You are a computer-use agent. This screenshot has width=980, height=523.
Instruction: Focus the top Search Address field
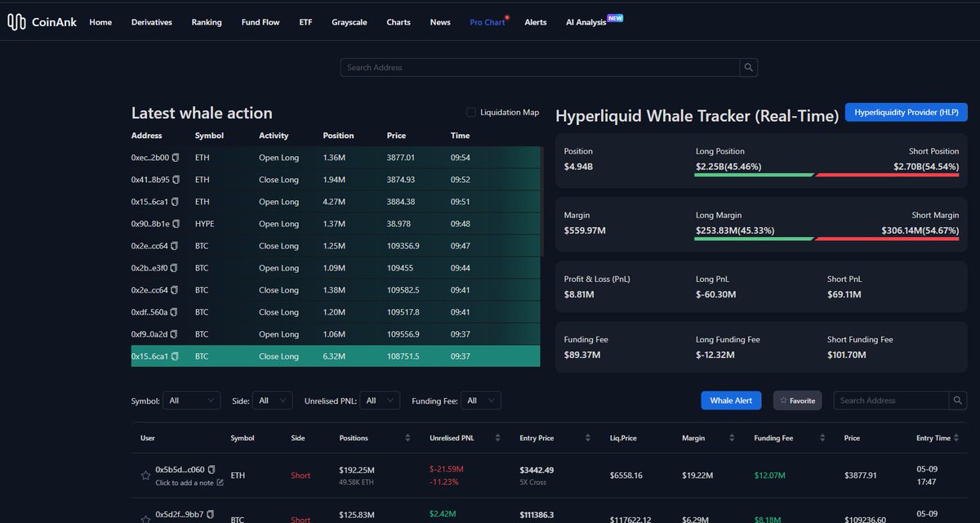coord(540,67)
